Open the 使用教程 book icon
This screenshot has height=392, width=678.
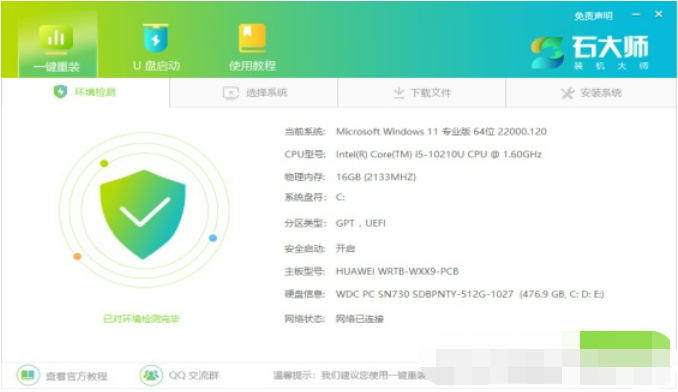tap(252, 38)
